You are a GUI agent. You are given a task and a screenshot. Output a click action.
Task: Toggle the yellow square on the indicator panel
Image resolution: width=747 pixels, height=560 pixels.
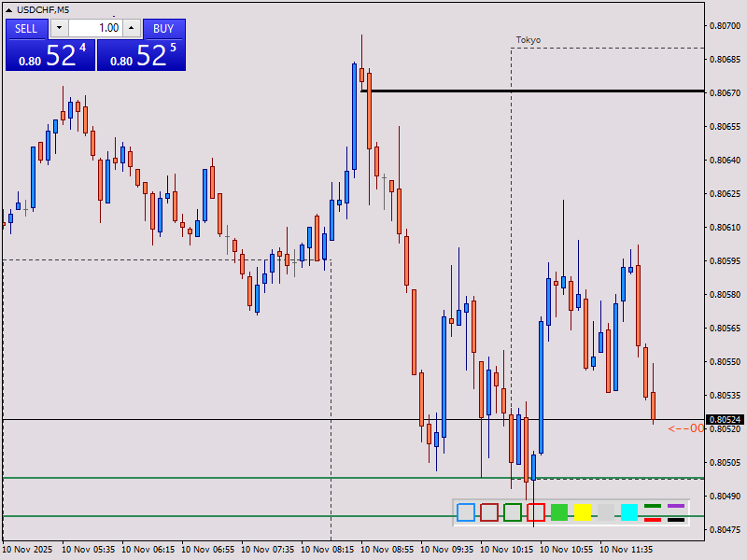pos(582,511)
